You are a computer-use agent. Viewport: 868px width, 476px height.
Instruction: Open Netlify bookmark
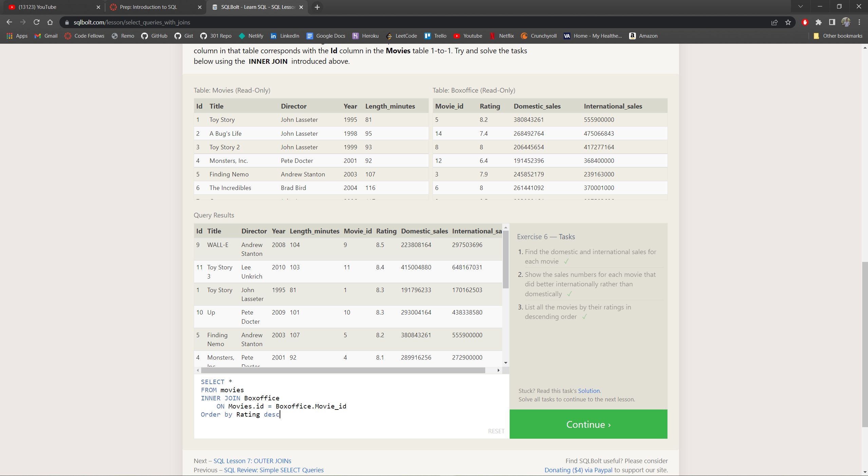[251, 36]
